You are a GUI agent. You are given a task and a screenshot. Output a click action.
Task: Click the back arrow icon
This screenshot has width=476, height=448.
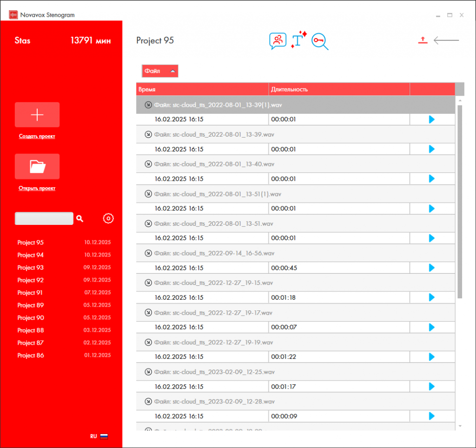click(446, 40)
